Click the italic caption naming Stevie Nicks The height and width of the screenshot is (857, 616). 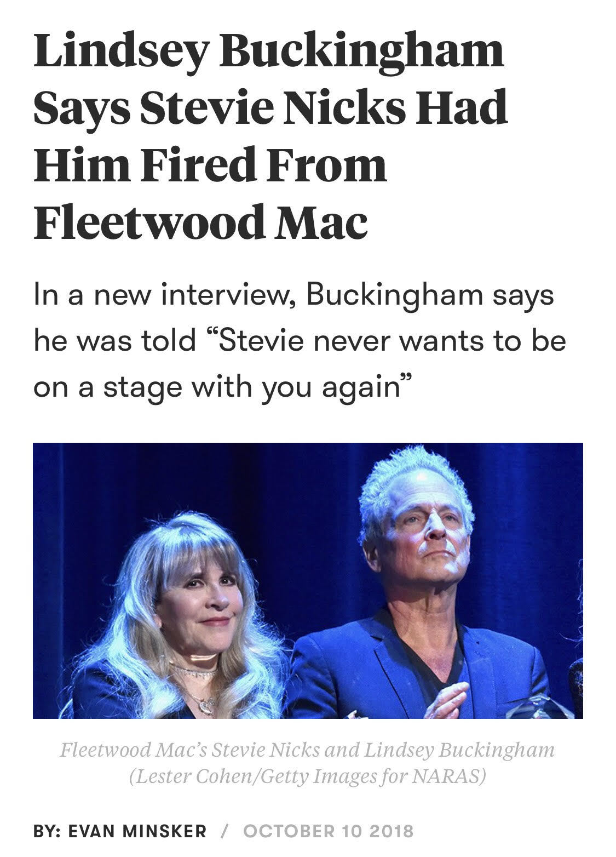[x=307, y=750]
